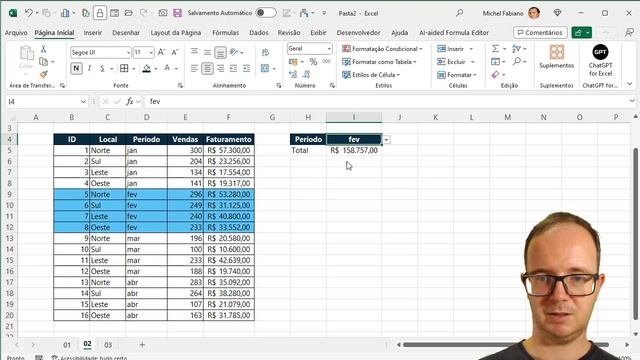Toggle Italic formatting
The width and height of the screenshot is (640, 360).
(89, 68)
